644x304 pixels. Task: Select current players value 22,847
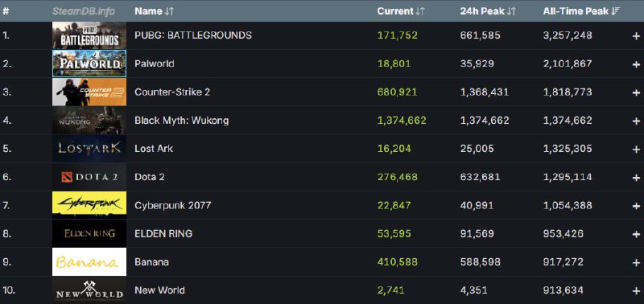394,205
